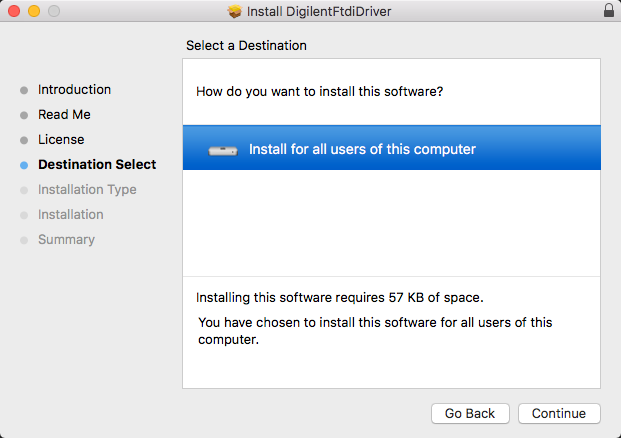The width and height of the screenshot is (621, 438).
Task: Click the Installation step label
Action: (x=70, y=214)
